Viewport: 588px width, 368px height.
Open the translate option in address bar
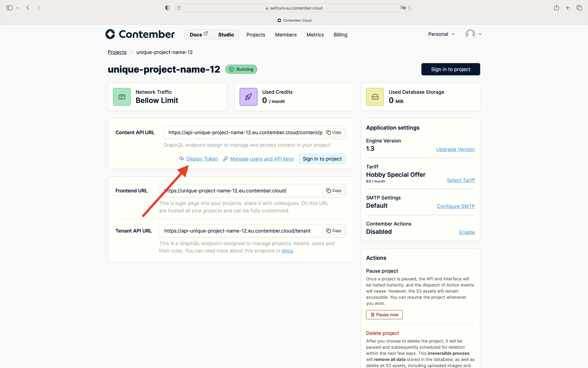click(x=403, y=8)
